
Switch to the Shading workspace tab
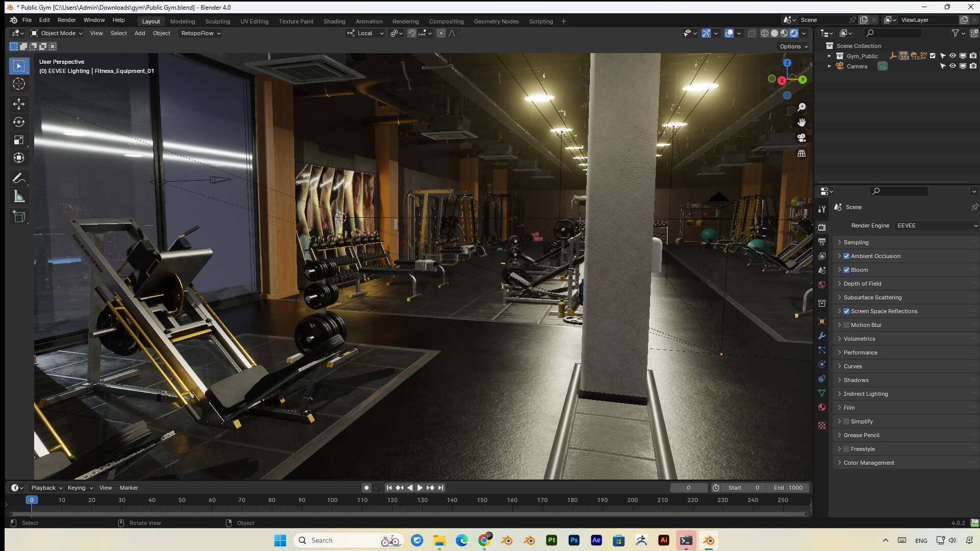[334, 21]
